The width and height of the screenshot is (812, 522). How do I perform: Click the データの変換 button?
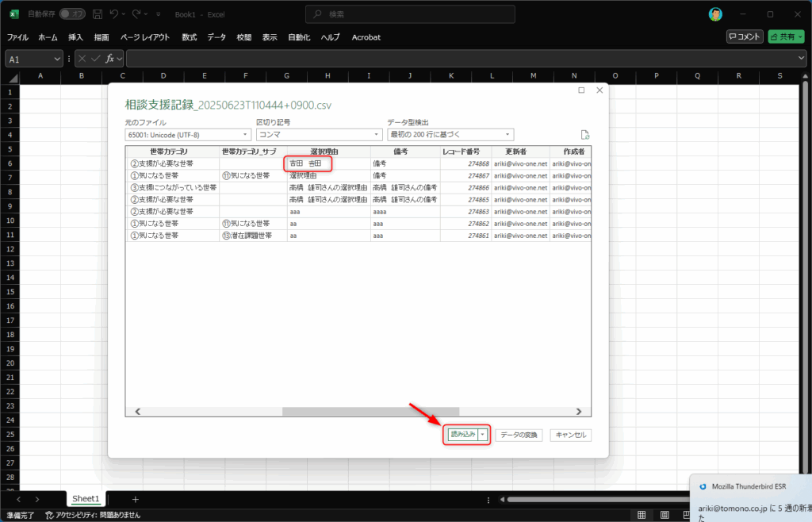point(519,435)
